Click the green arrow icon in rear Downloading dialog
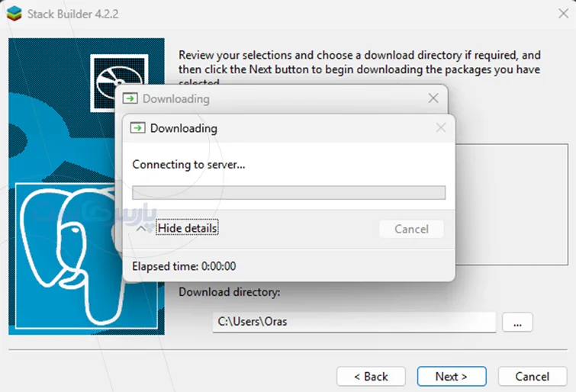The image size is (576, 392). tap(130, 98)
